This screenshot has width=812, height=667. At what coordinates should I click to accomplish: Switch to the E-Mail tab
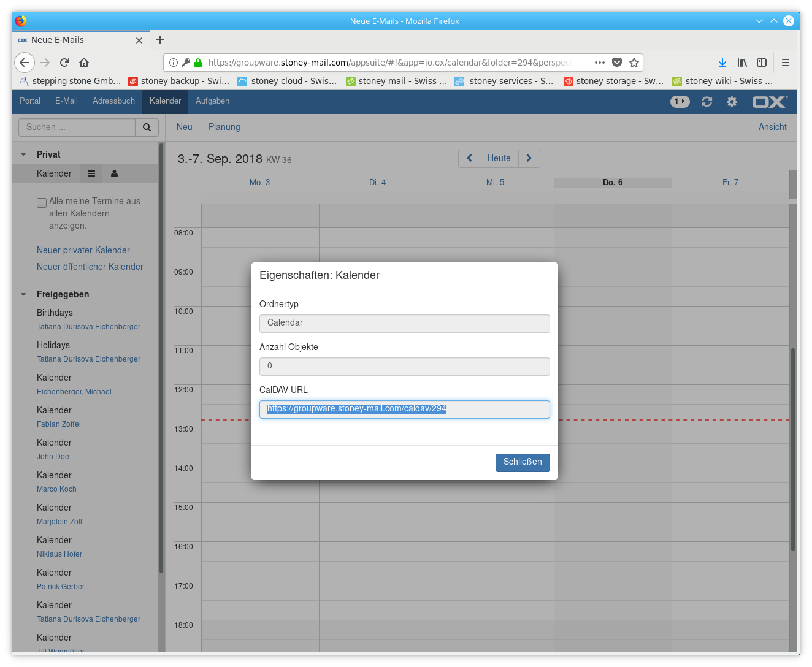(66, 101)
